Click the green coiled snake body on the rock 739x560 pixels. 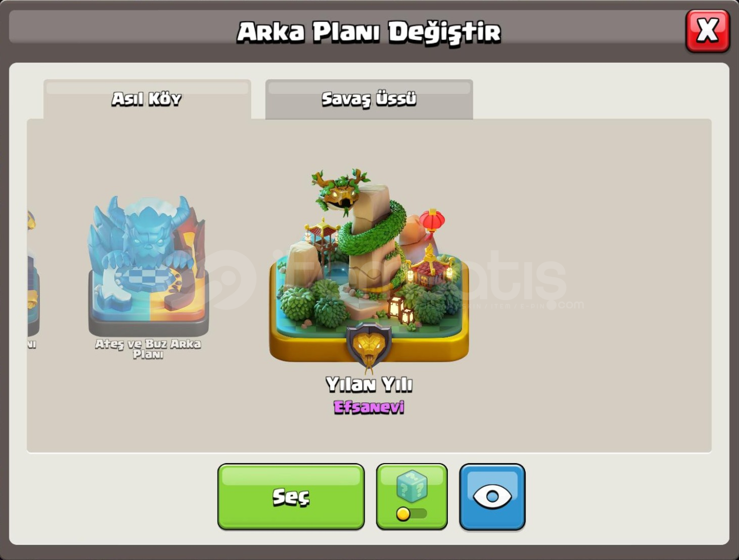coord(373,236)
